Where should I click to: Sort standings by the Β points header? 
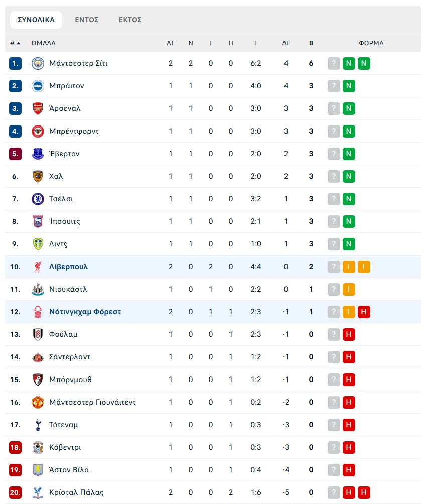tap(311, 43)
